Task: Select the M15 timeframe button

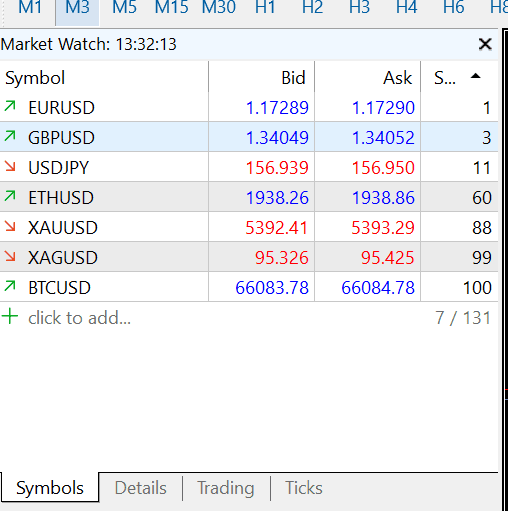Action: pyautogui.click(x=172, y=7)
